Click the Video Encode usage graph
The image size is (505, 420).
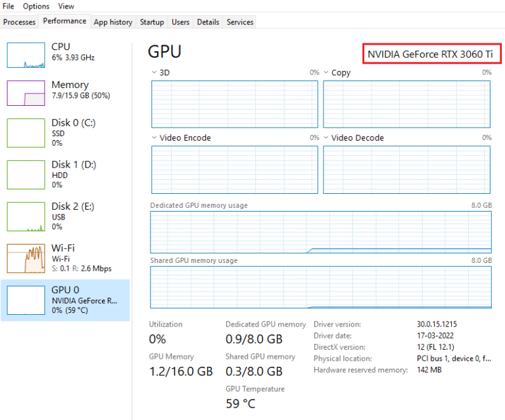tap(235, 170)
